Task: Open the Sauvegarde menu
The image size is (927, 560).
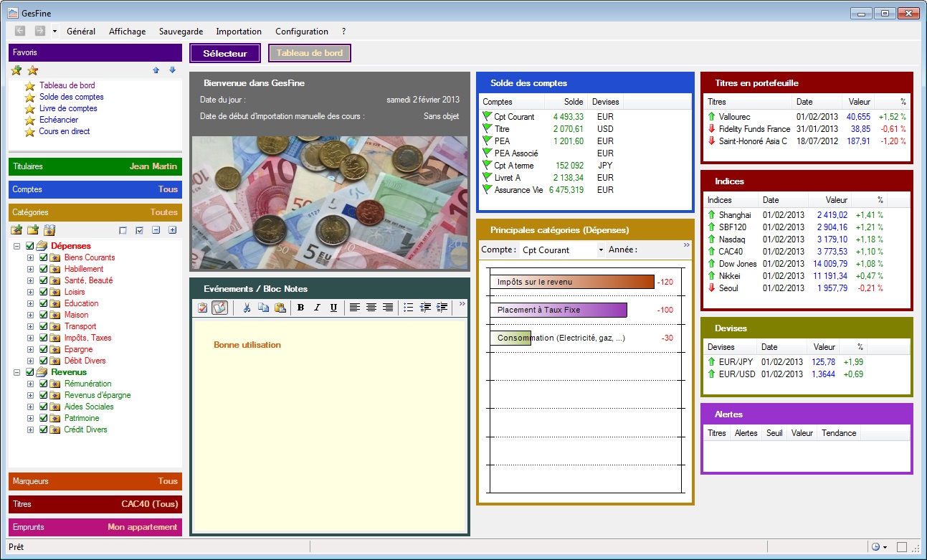Action: pos(181,32)
